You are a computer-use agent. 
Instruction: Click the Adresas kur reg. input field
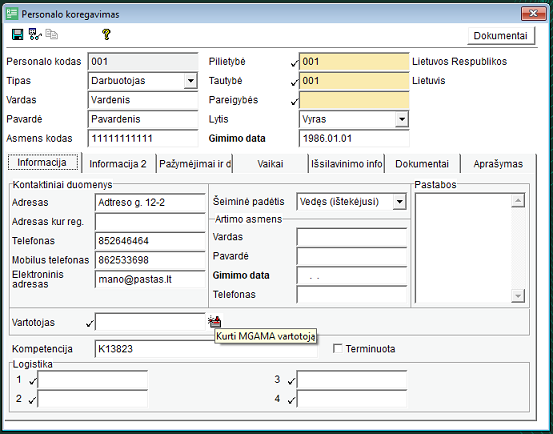coord(150,222)
